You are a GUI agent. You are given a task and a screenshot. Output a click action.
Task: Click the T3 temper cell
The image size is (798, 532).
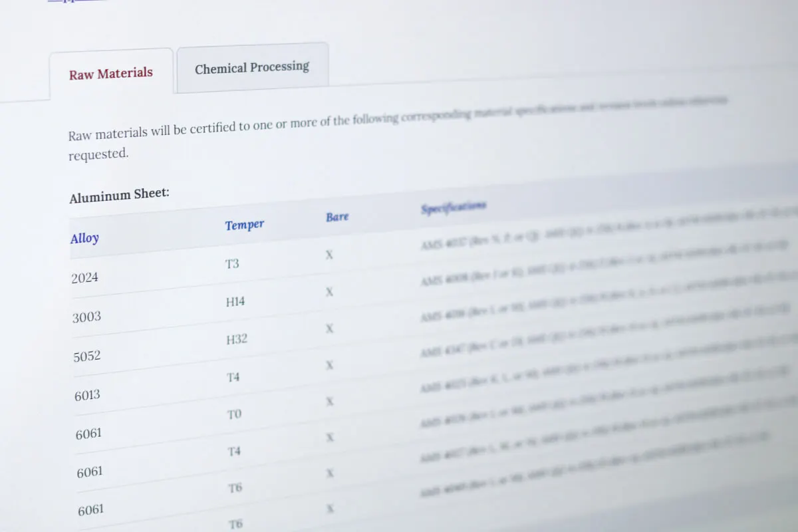click(232, 264)
